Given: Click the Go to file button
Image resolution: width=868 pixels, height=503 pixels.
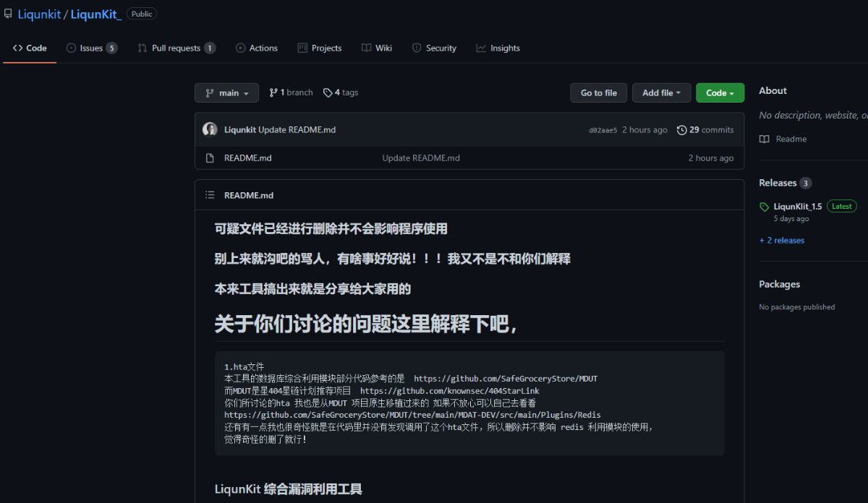Looking at the screenshot, I should [599, 93].
